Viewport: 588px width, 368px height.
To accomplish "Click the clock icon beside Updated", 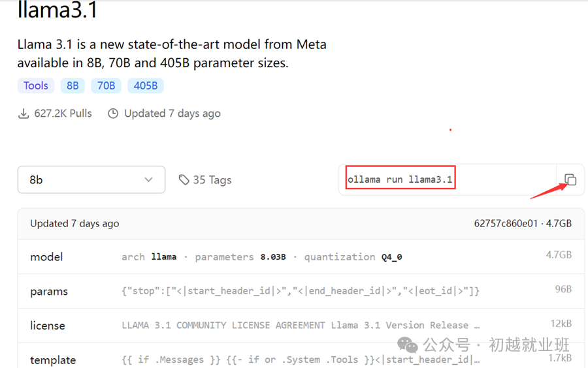I will 113,114.
